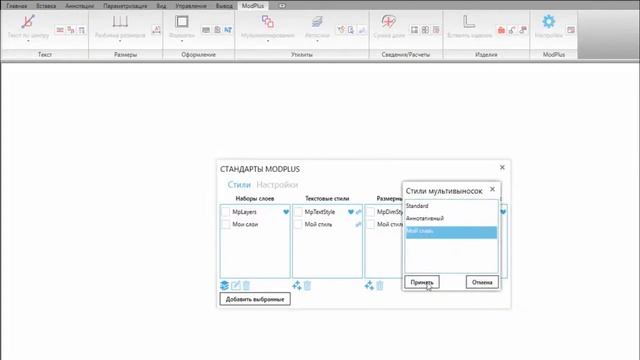Screen dimensions: 640x360
Task: Click the Изделия panel title
Action: (x=486, y=54)
